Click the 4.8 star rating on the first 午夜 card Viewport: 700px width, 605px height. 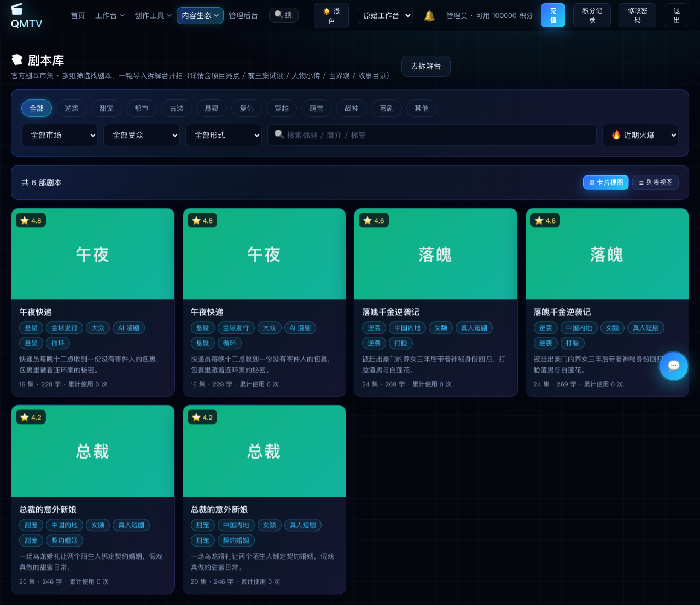point(31,221)
